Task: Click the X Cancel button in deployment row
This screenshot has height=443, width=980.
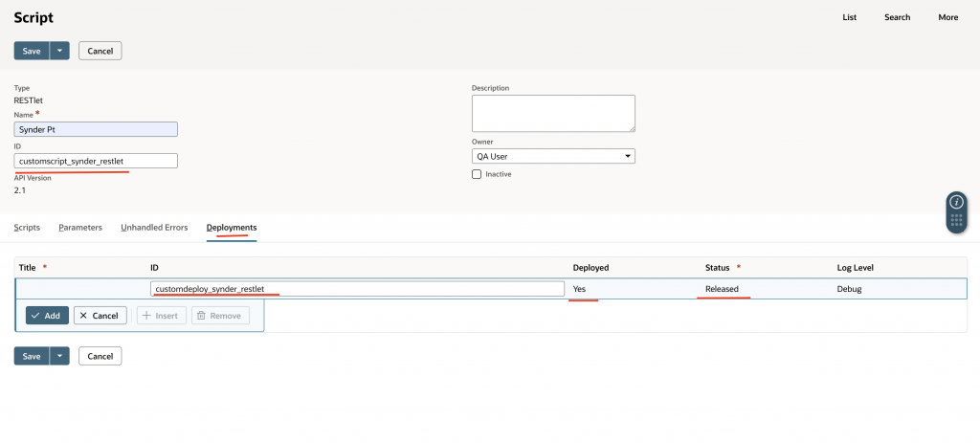Action: (100, 315)
